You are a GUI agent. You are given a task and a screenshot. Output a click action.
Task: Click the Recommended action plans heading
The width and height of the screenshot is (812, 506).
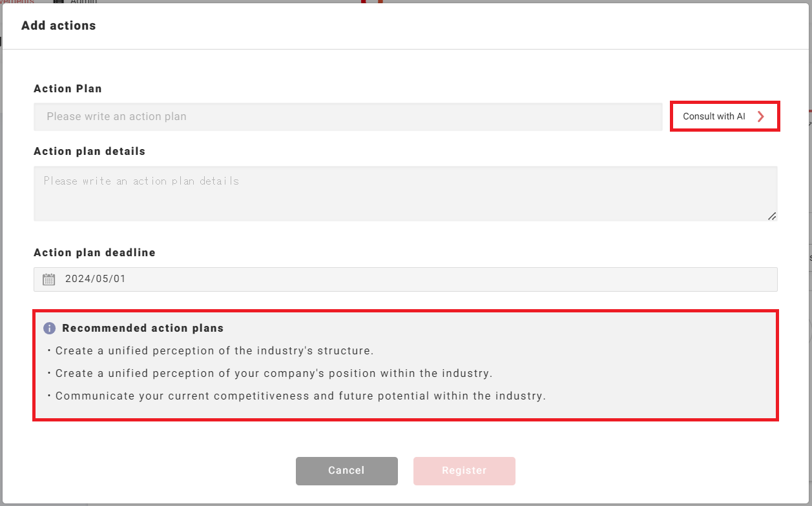(x=143, y=328)
